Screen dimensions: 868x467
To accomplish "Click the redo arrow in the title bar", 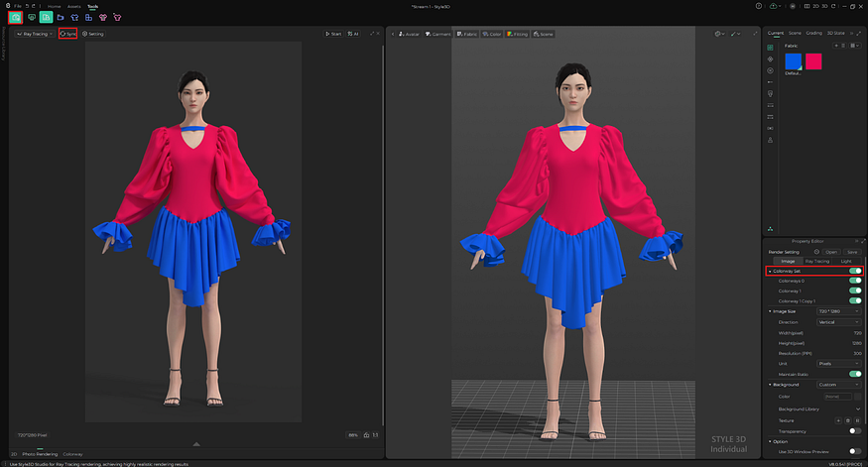I will [34, 6].
